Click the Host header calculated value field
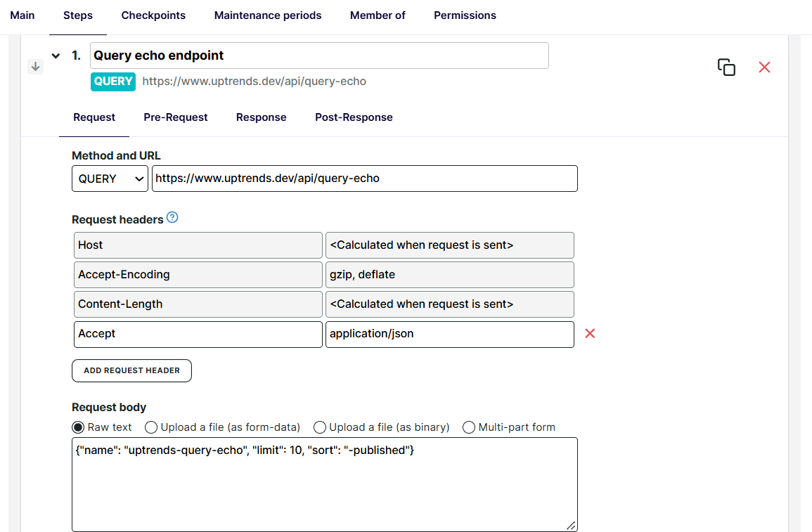This screenshot has height=532, width=812. pyautogui.click(x=449, y=245)
